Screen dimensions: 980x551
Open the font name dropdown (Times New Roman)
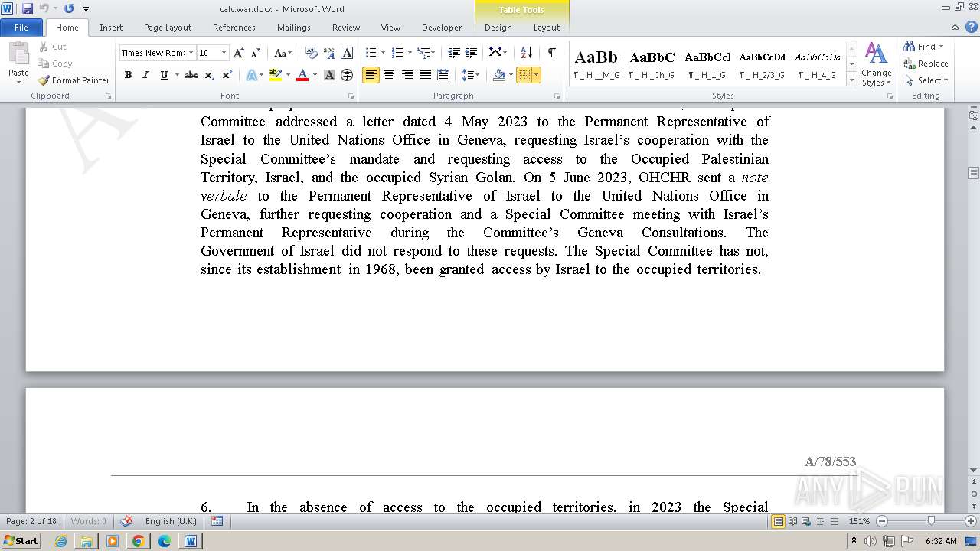[191, 53]
